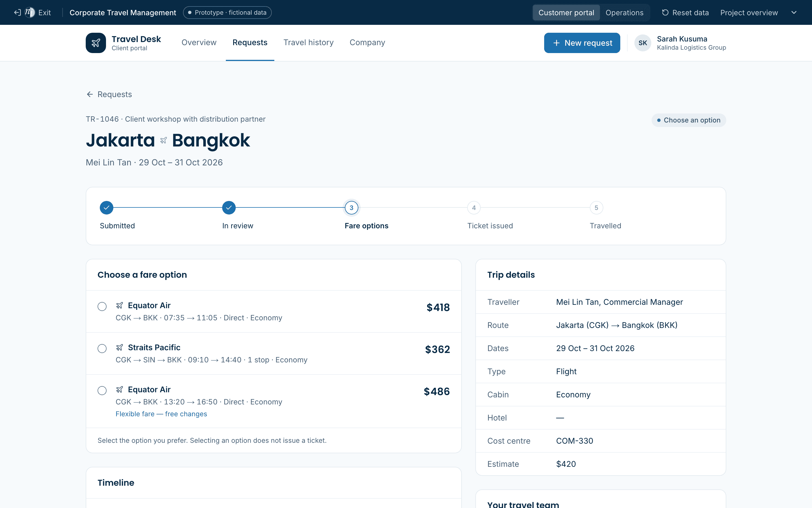Click step 4 Ticket issued marker

[x=474, y=208]
